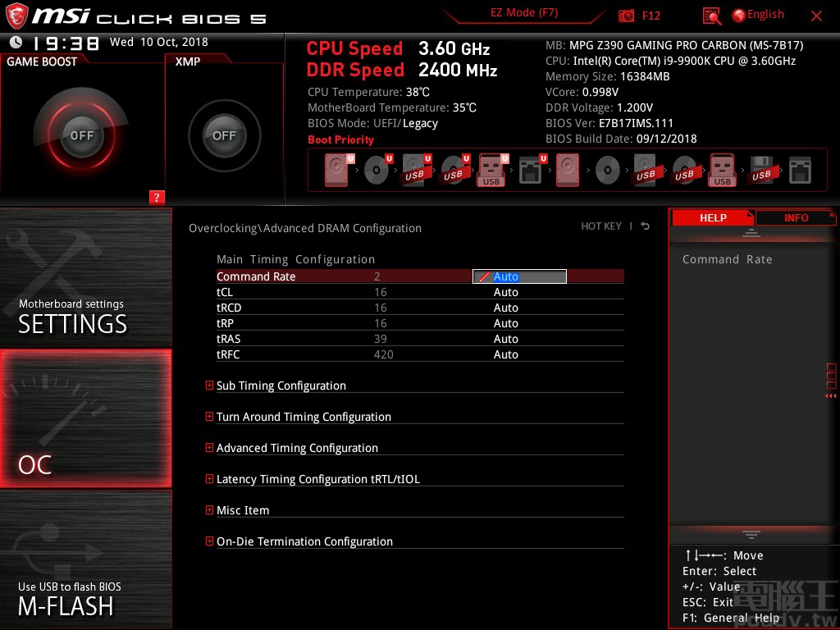The width and height of the screenshot is (840, 630).
Task: Toggle the XMP OFF button
Action: coord(224,135)
